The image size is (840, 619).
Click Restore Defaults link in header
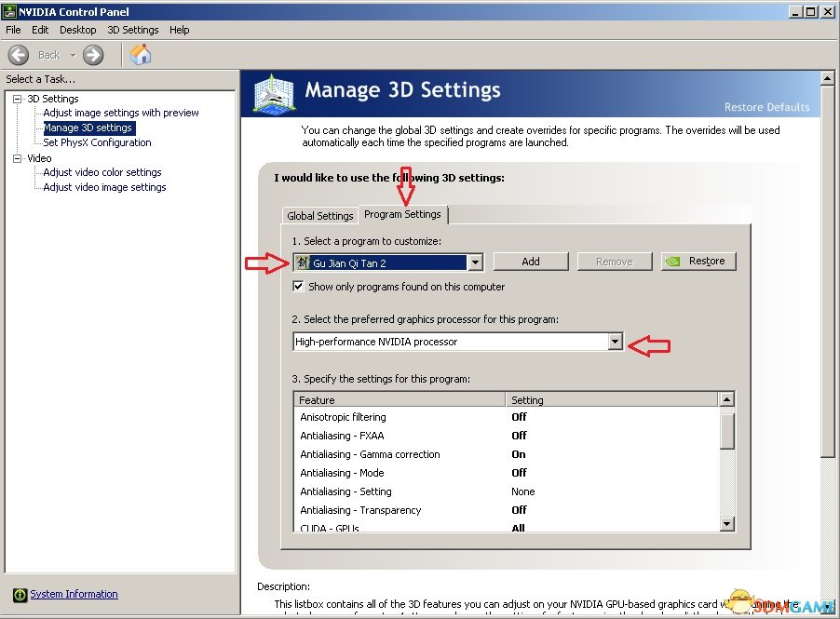click(766, 107)
